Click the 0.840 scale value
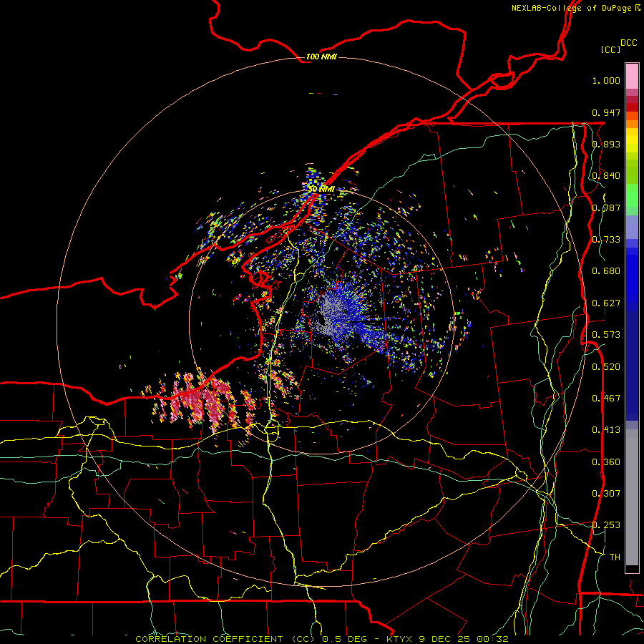 coord(606,176)
